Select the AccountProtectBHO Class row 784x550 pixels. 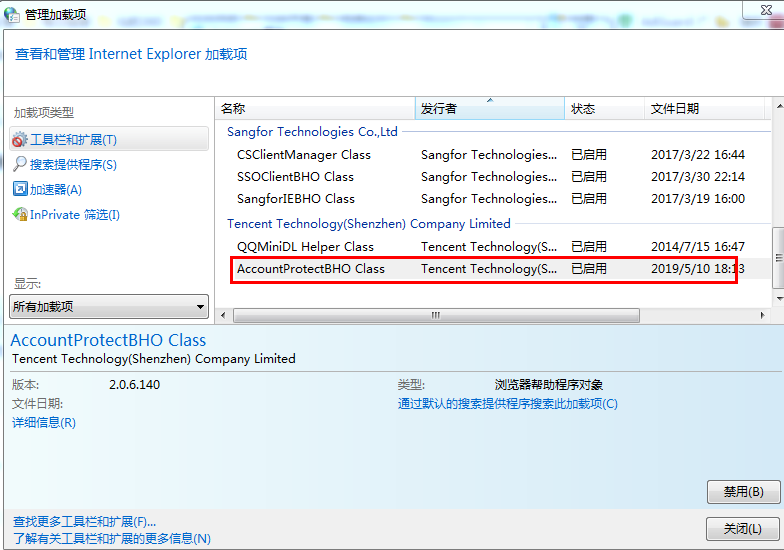coord(494,268)
